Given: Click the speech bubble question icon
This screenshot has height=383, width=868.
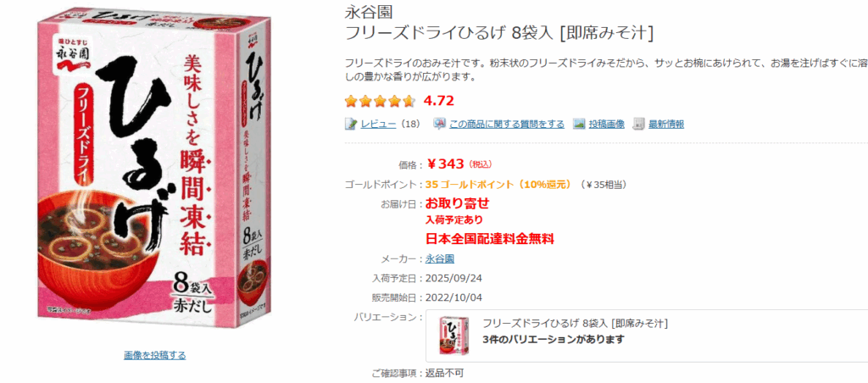Looking at the screenshot, I should click(440, 124).
